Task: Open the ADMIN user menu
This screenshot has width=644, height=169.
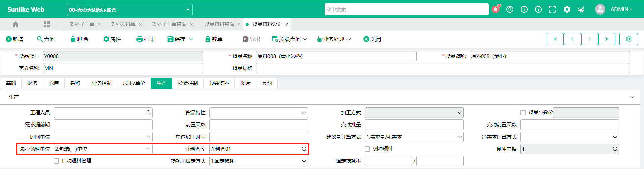Action: 621,9
